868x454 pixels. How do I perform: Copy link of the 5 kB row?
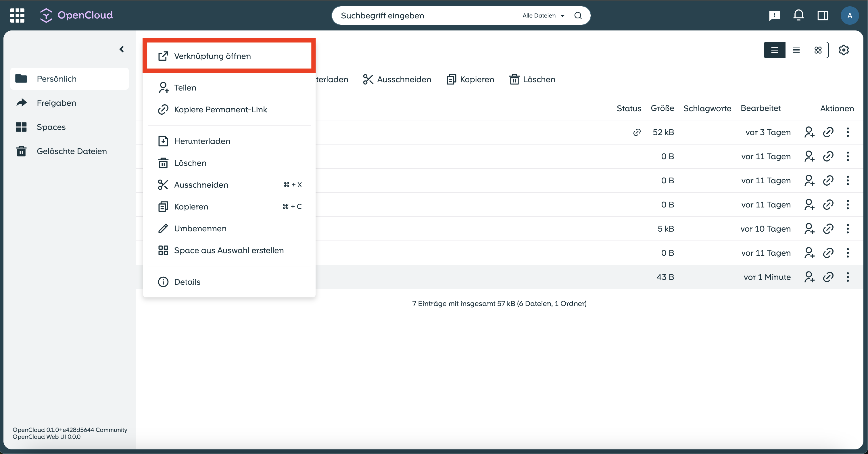point(828,229)
